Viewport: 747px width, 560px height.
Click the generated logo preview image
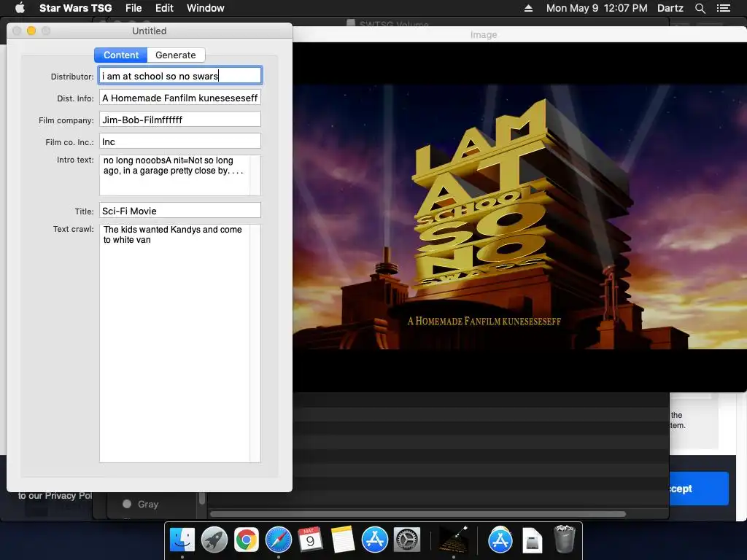click(x=519, y=217)
